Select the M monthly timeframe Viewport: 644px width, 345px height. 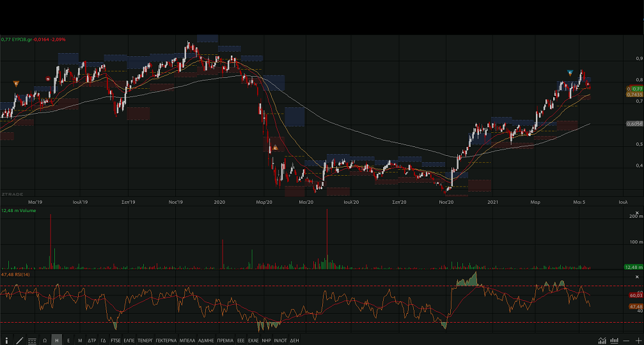pyautogui.click(x=80, y=341)
